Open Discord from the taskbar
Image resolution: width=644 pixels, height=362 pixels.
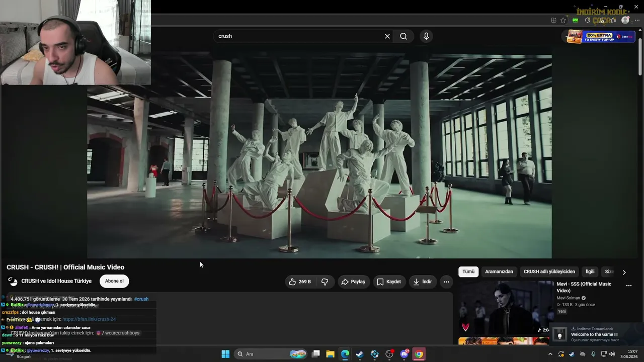404,354
